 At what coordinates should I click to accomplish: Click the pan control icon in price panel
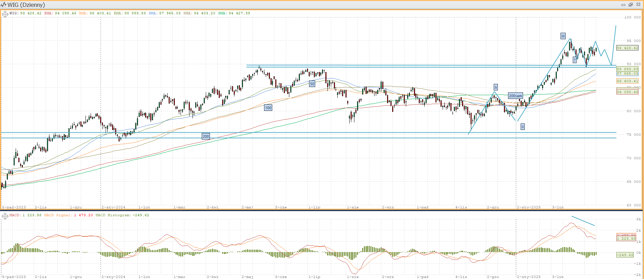[5, 14]
